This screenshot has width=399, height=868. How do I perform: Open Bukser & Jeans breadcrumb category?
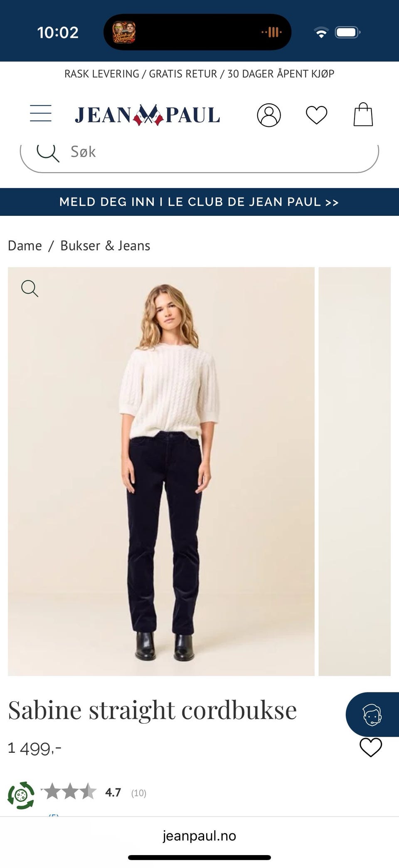(x=105, y=246)
